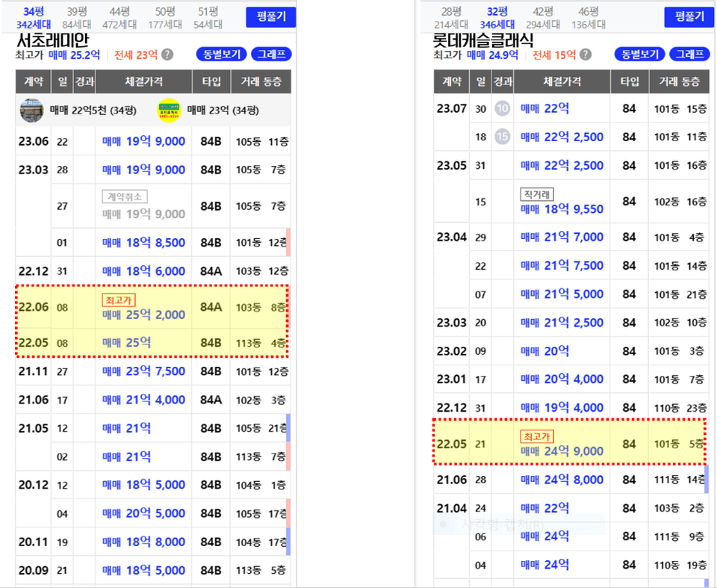Click the 계약취소 label in 서초래미안 list
Screen dimensions: 717x588
(x=124, y=197)
